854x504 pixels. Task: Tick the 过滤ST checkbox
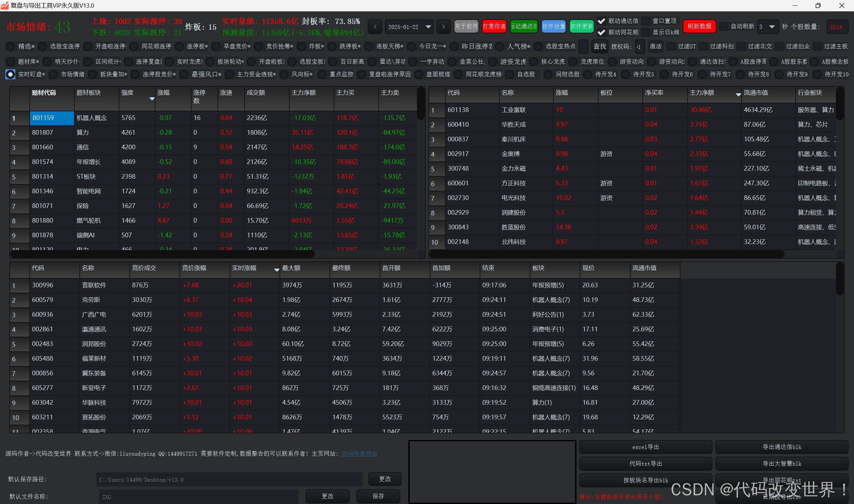click(671, 46)
